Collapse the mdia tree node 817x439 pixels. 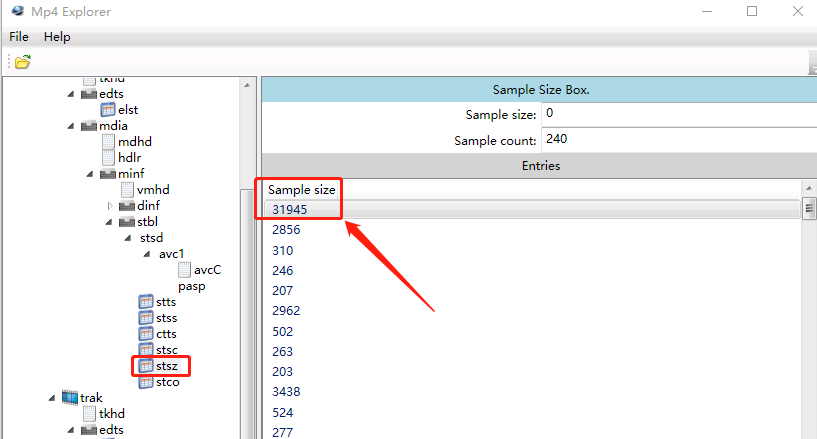pyautogui.click(x=72, y=126)
